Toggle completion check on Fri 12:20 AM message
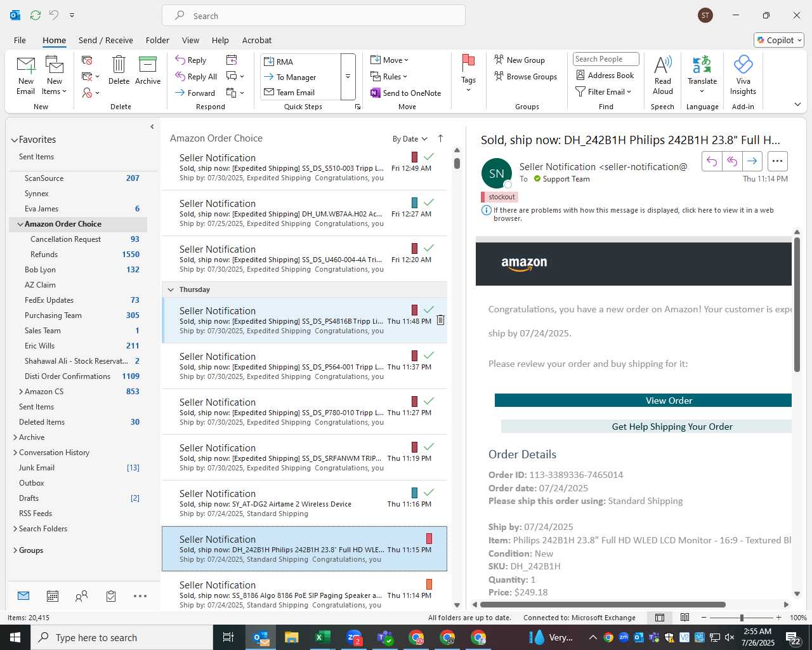This screenshot has width=812, height=650. (x=429, y=248)
